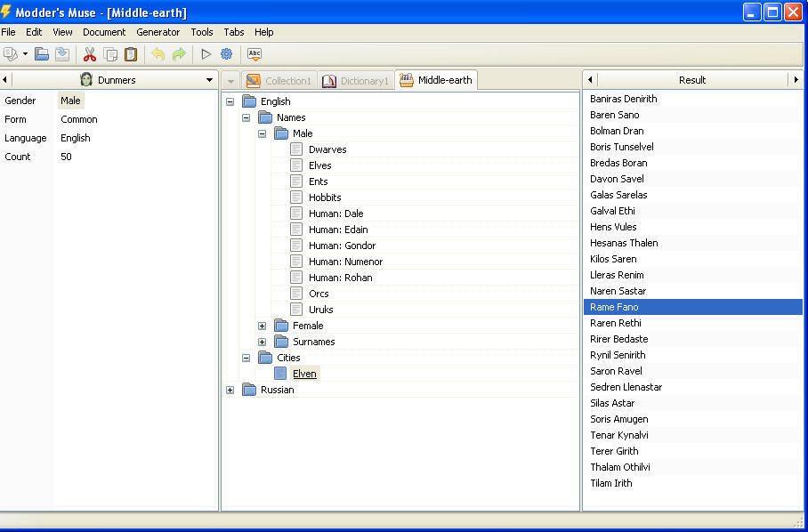This screenshot has width=808, height=532.
Task: Click the Run generator play icon
Action: pyautogui.click(x=206, y=53)
